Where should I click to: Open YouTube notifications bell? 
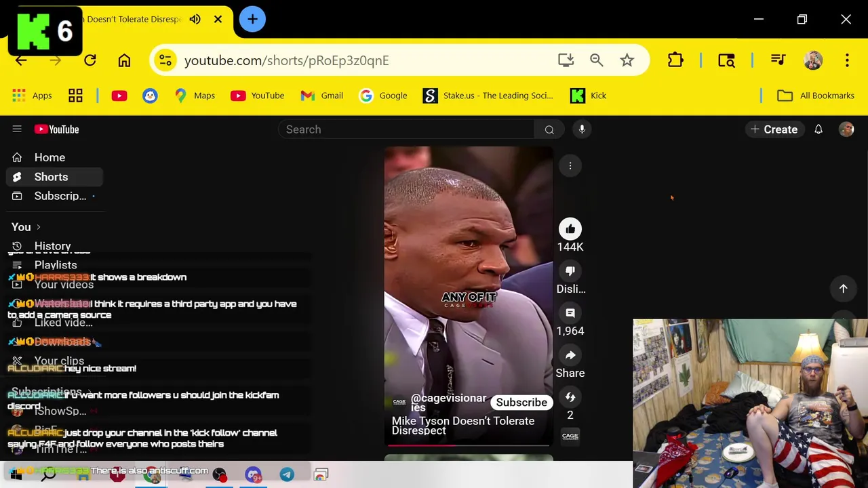pyautogui.click(x=818, y=129)
